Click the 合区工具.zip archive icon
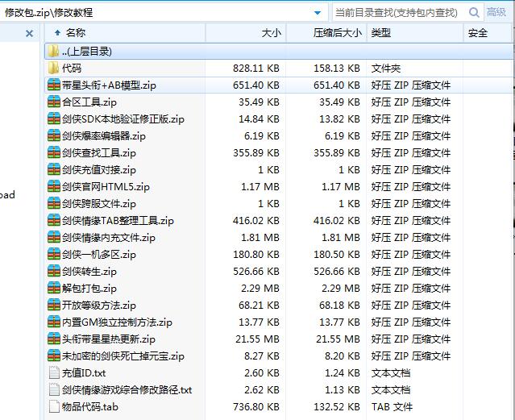Image resolution: width=515 pixels, height=420 pixels. point(54,102)
